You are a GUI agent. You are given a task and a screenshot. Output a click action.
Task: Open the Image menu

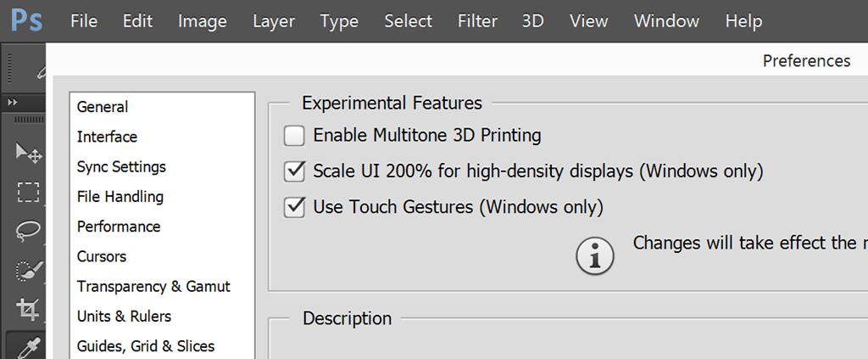[x=203, y=21]
